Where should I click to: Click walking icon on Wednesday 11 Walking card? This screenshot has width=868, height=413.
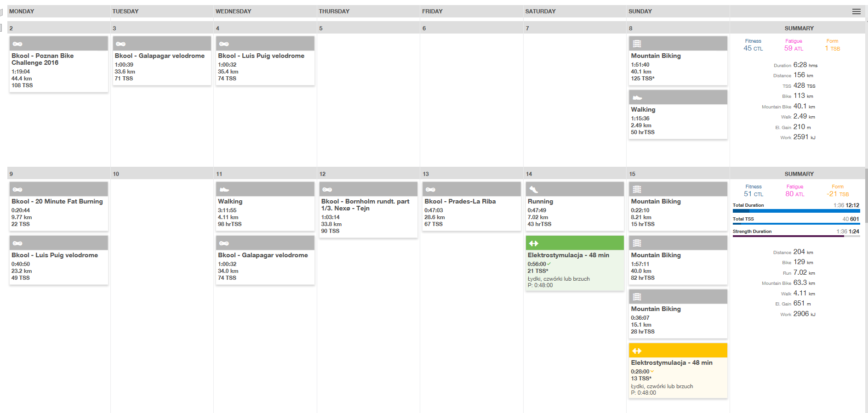(224, 190)
